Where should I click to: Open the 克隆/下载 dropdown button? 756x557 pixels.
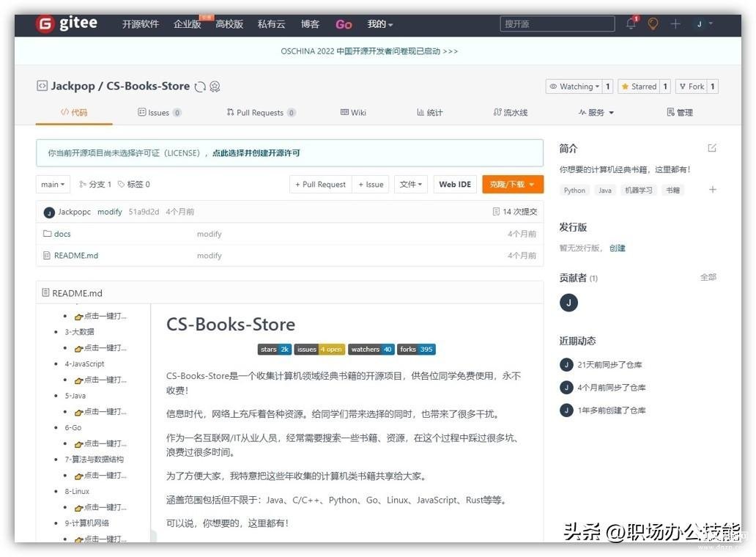[513, 184]
